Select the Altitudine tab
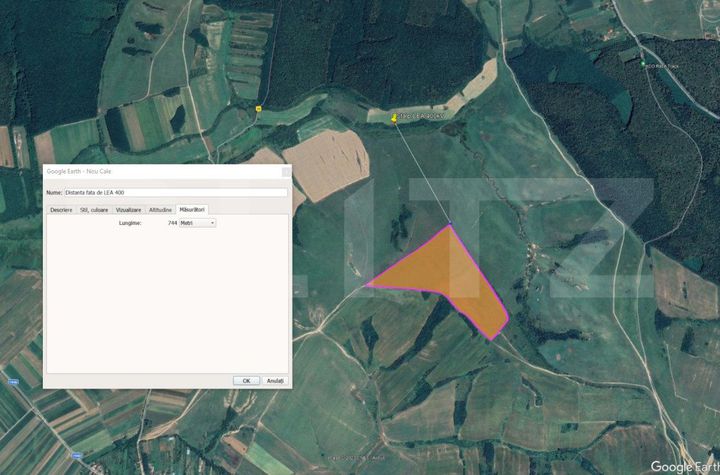This screenshot has height=475, width=720. coord(160,210)
